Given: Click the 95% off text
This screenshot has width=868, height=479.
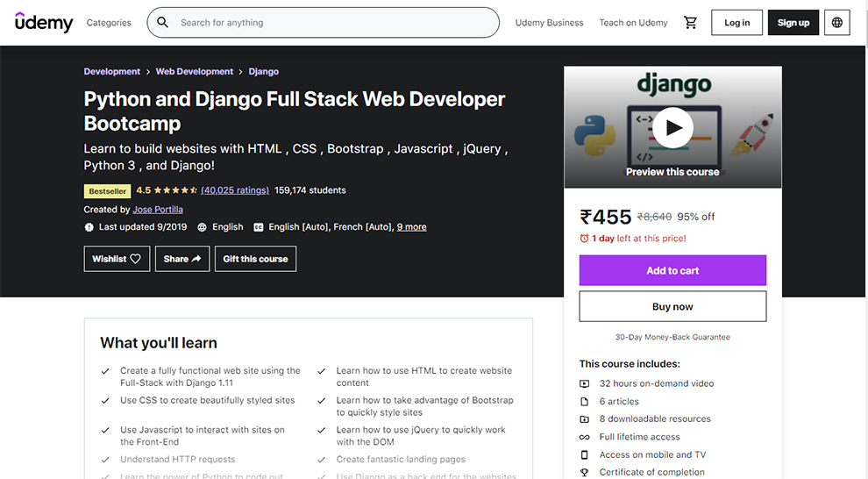Looking at the screenshot, I should click(696, 217).
